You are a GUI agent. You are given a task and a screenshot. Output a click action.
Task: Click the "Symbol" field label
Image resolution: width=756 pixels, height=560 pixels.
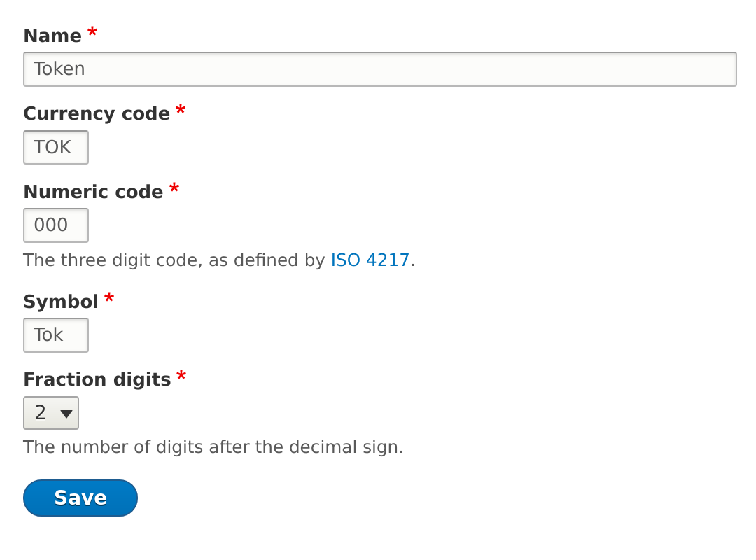click(x=61, y=302)
